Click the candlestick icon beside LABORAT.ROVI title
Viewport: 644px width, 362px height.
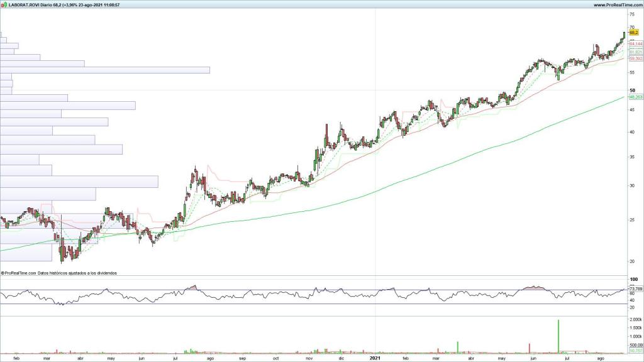[4, 4]
